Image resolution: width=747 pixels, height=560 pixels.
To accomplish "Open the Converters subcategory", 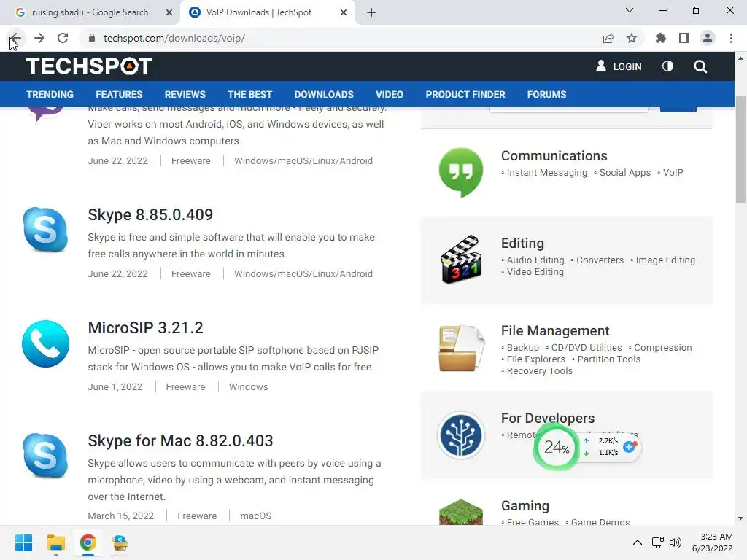I will pyautogui.click(x=600, y=260).
